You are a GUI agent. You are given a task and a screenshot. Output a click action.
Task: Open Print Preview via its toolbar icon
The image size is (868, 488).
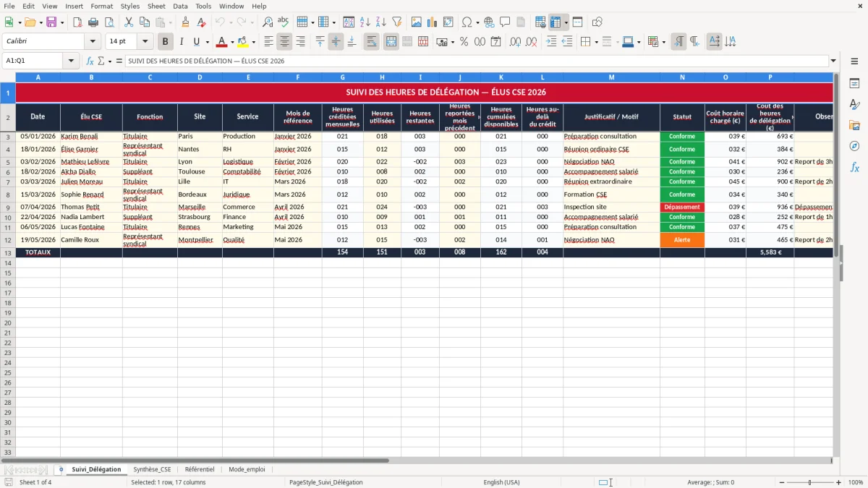pyautogui.click(x=109, y=22)
